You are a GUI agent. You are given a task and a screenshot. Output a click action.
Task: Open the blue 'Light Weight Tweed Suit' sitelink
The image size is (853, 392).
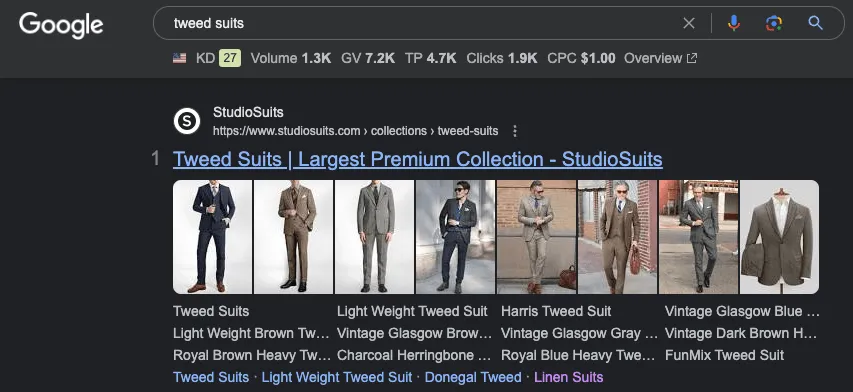tap(337, 377)
